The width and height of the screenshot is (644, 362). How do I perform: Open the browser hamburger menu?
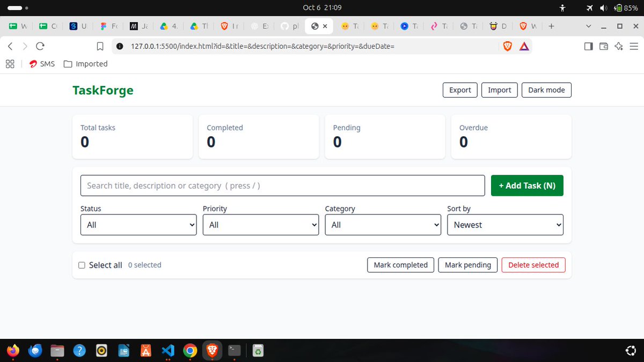(x=634, y=46)
